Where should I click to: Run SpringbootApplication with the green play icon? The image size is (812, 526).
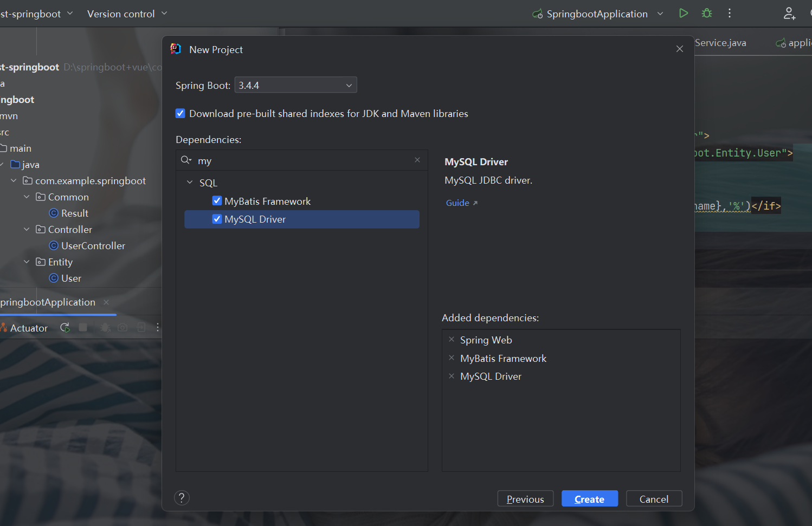pos(684,13)
